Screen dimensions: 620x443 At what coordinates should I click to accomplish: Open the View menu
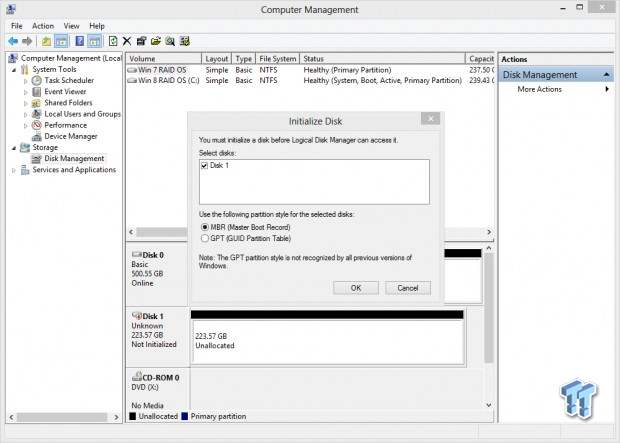(72, 26)
